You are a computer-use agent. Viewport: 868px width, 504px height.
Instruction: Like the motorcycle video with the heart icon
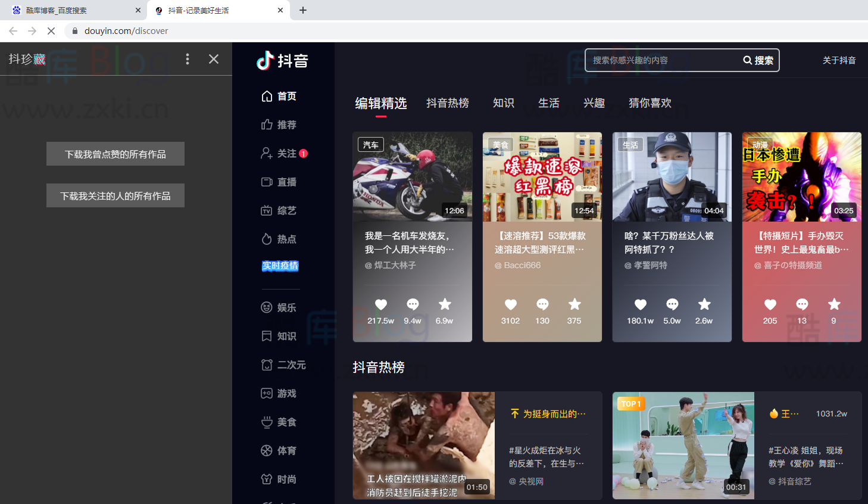coord(380,304)
